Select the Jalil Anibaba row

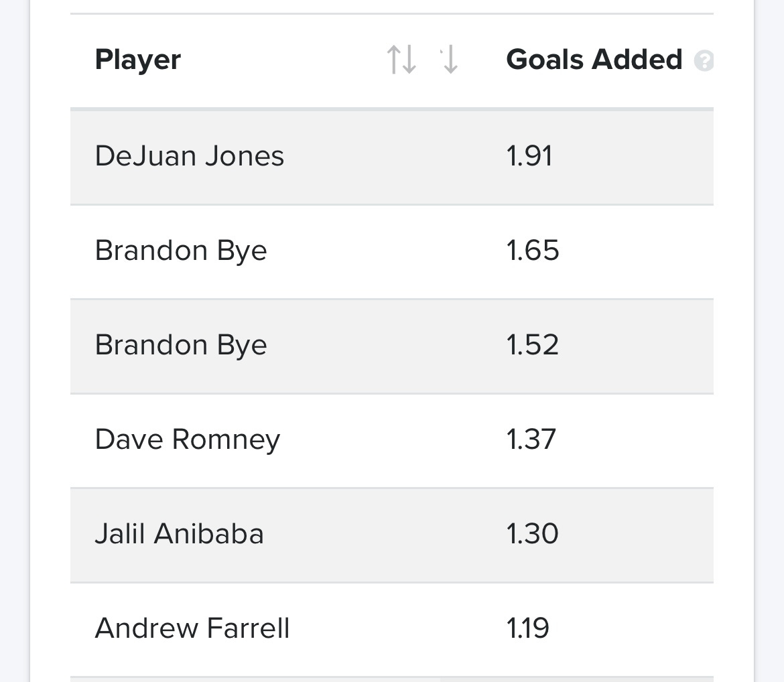[179, 534]
